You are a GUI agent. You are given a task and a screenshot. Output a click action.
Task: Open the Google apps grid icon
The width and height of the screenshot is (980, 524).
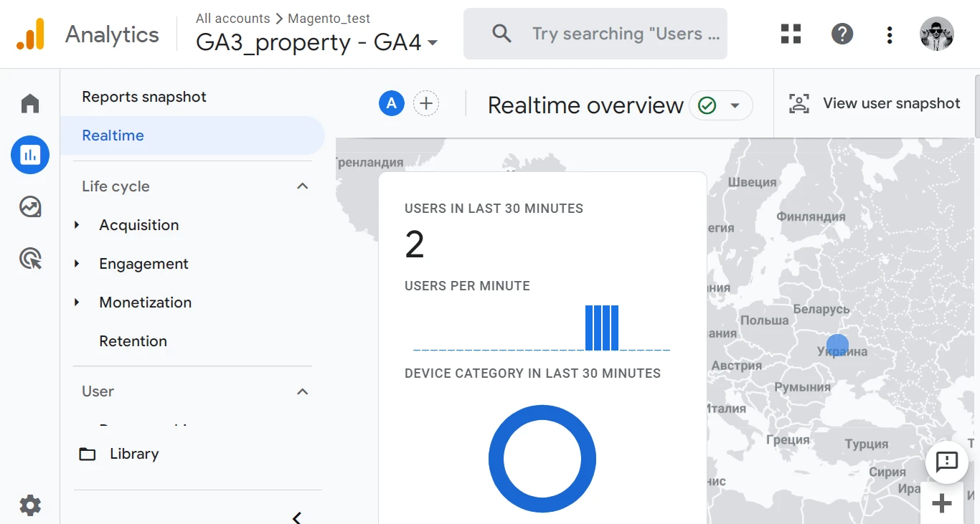[x=791, y=34]
